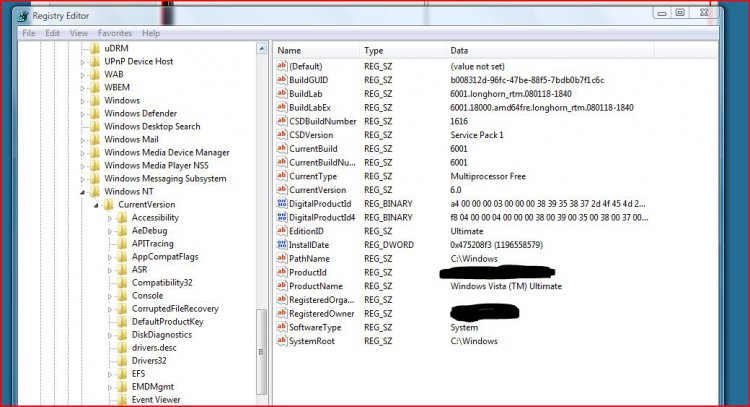This screenshot has height=407, width=750.
Task: Collapse the CurrentVersion tree node
Action: click(x=96, y=205)
